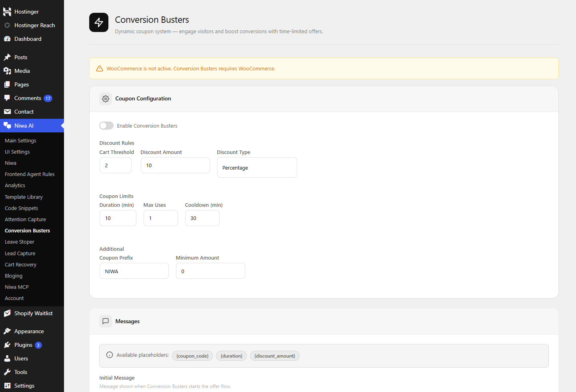Focus the Cart Threshold field
576x392 pixels.
click(x=116, y=165)
